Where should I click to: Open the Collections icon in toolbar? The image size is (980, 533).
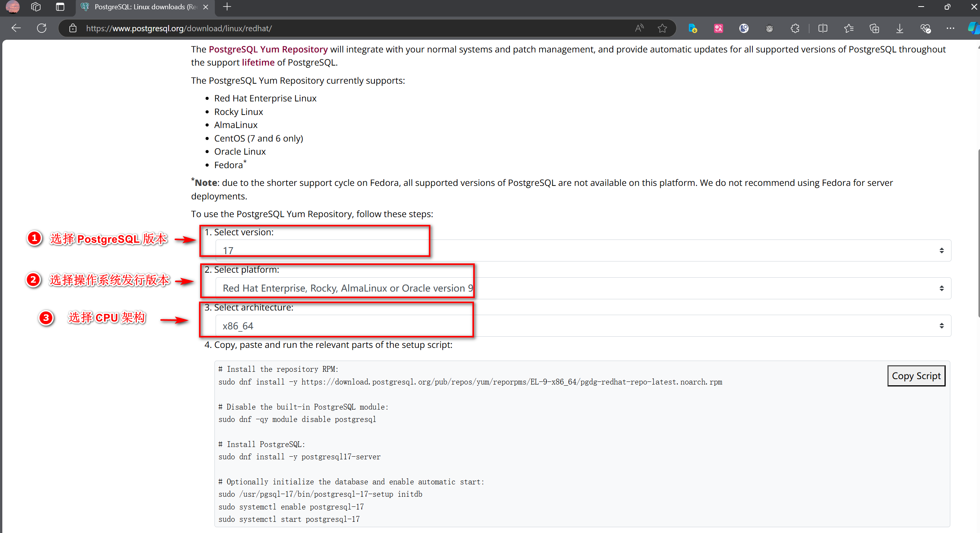coord(874,28)
